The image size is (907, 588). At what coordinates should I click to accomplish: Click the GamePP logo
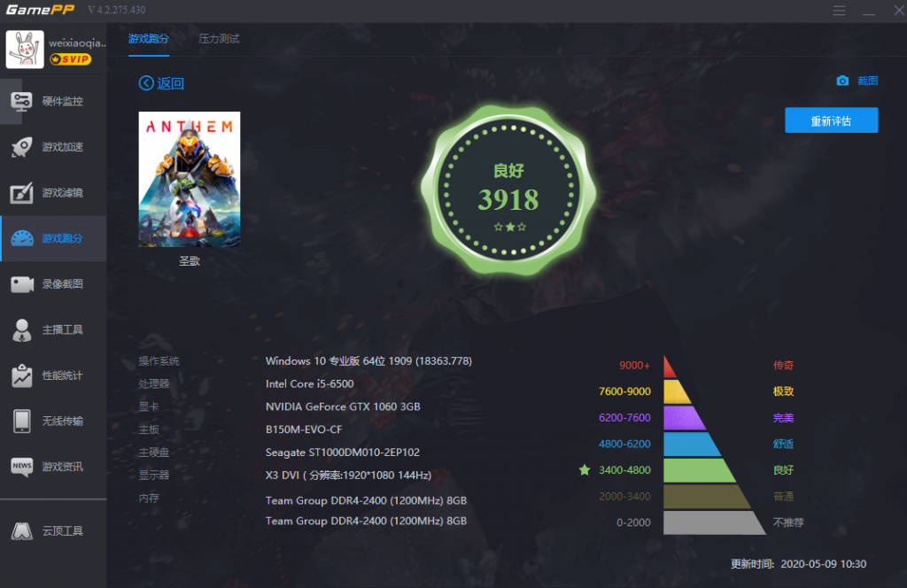[40, 10]
